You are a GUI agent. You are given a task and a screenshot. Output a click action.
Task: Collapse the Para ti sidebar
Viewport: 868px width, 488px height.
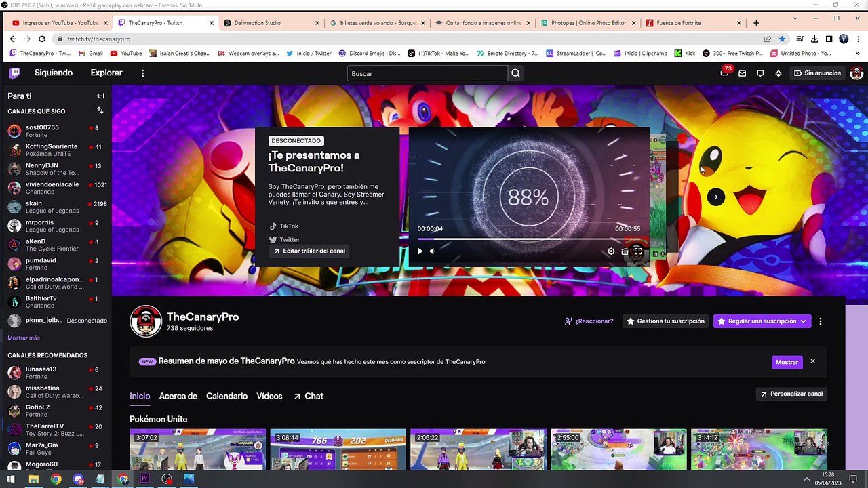point(100,96)
